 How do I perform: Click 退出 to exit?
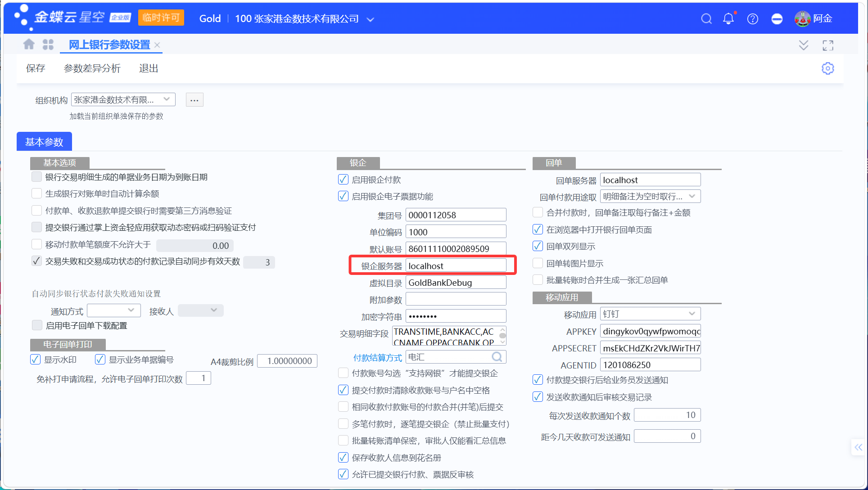point(149,68)
